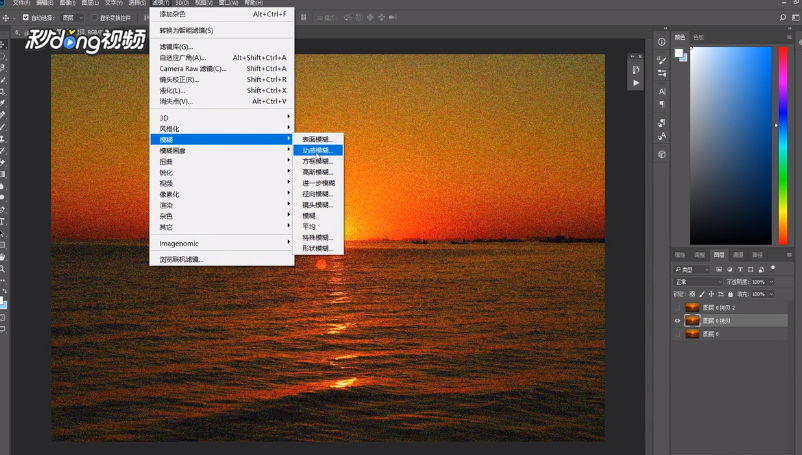Open the blend mode dropdown in Layers
This screenshot has width=802, height=455.
[698, 282]
